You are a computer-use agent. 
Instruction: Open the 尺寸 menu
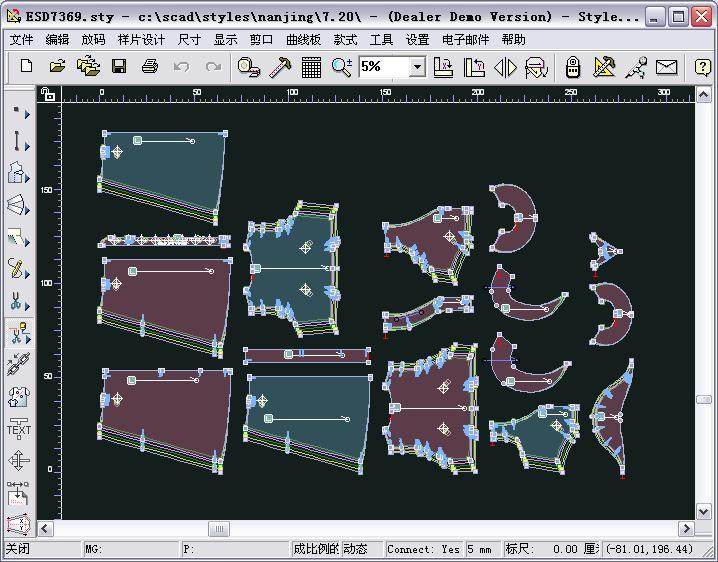coord(190,40)
